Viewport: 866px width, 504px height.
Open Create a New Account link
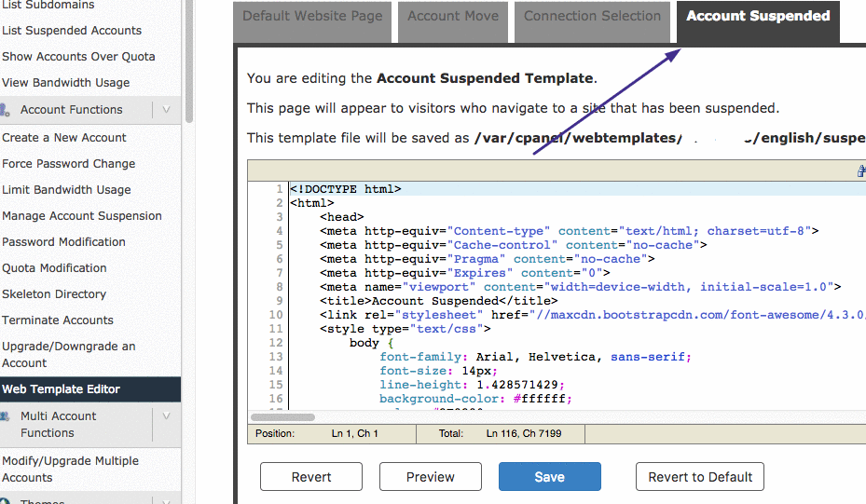64,138
